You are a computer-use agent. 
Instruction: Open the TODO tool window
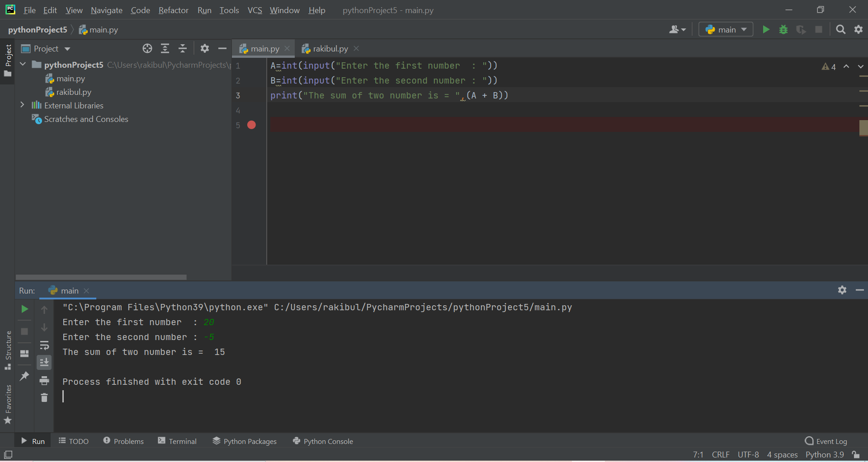tap(74, 441)
